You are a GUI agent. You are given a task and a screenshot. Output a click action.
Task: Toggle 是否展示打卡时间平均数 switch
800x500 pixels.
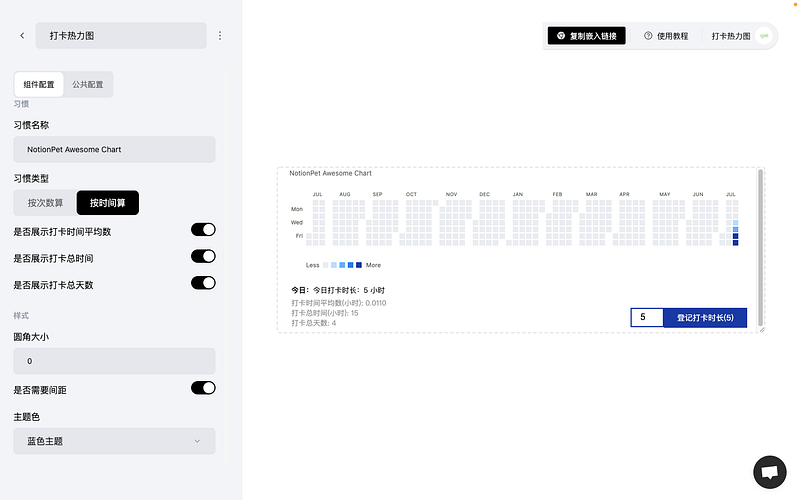coord(203,230)
